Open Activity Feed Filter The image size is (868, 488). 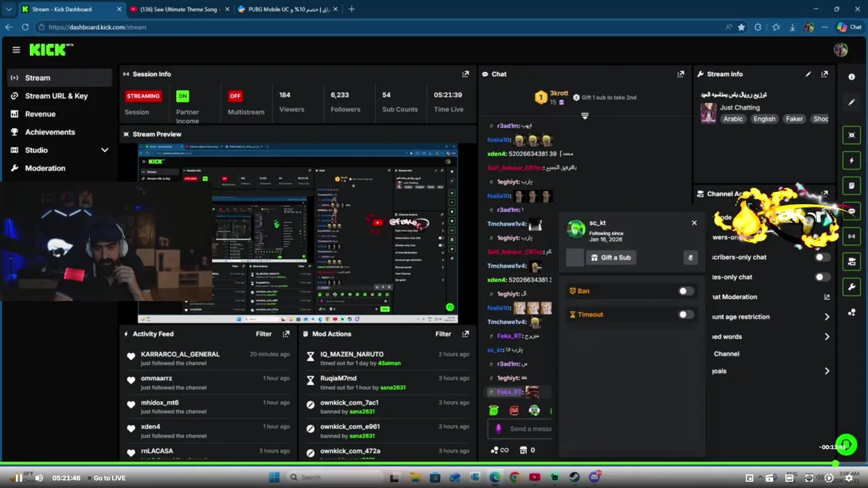click(264, 333)
